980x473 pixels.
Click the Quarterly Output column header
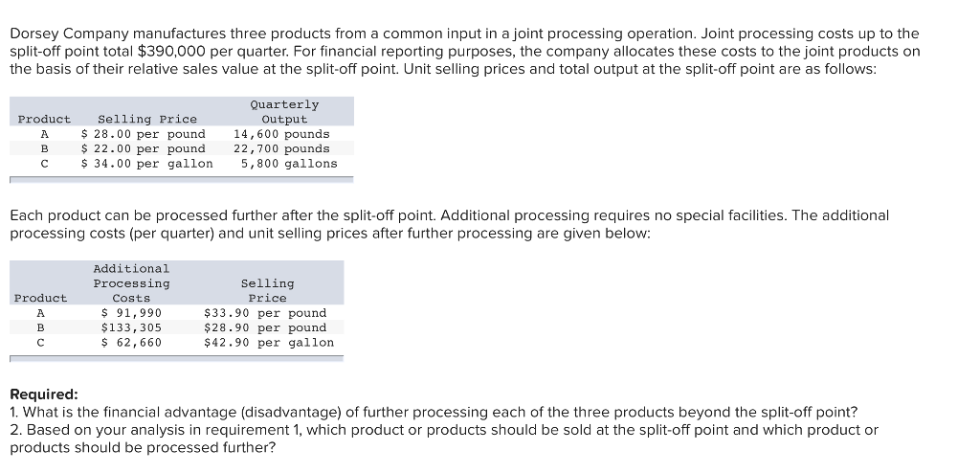pyautogui.click(x=284, y=112)
